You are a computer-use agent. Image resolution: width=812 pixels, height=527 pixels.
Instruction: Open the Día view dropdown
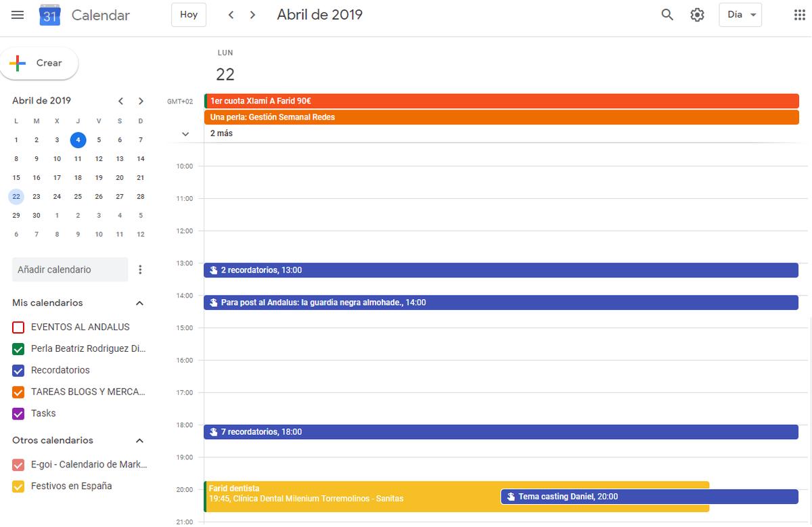pos(740,15)
